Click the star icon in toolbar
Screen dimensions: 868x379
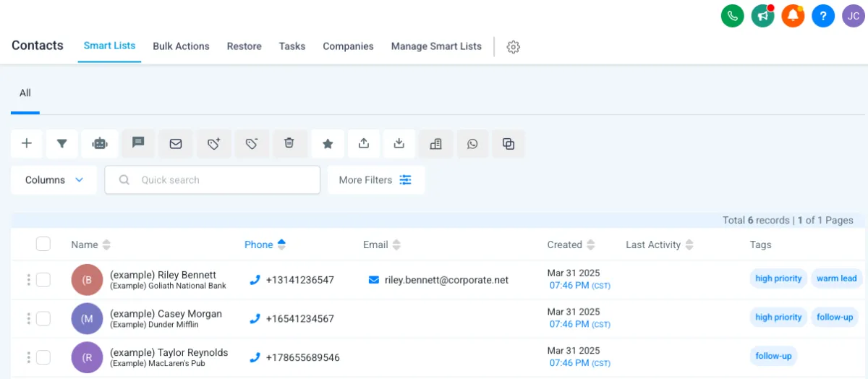click(x=328, y=144)
